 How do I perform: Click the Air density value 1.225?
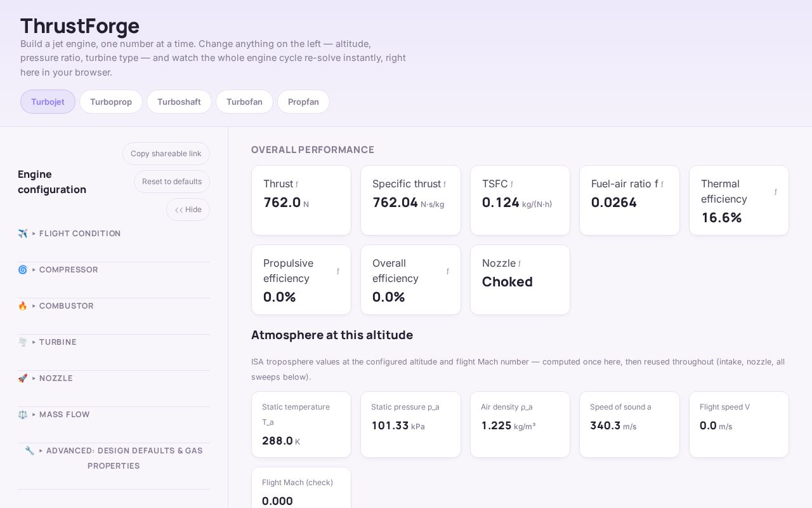click(496, 425)
